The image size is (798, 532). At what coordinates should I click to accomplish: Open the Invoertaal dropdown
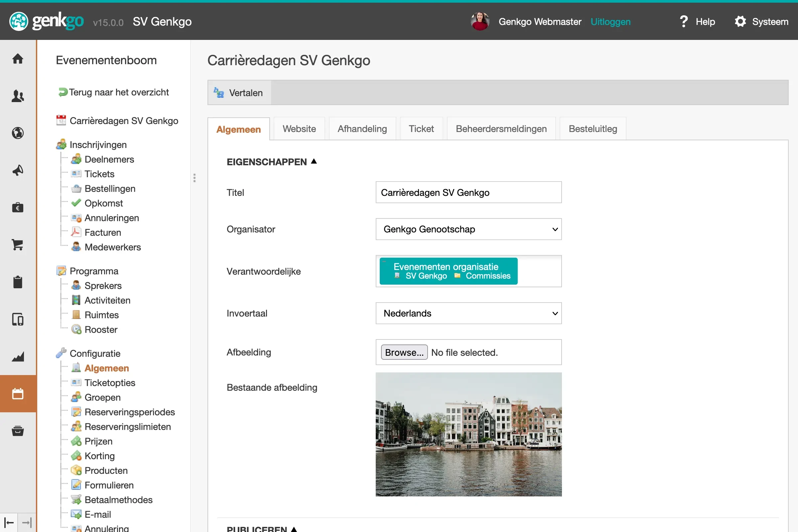468,313
